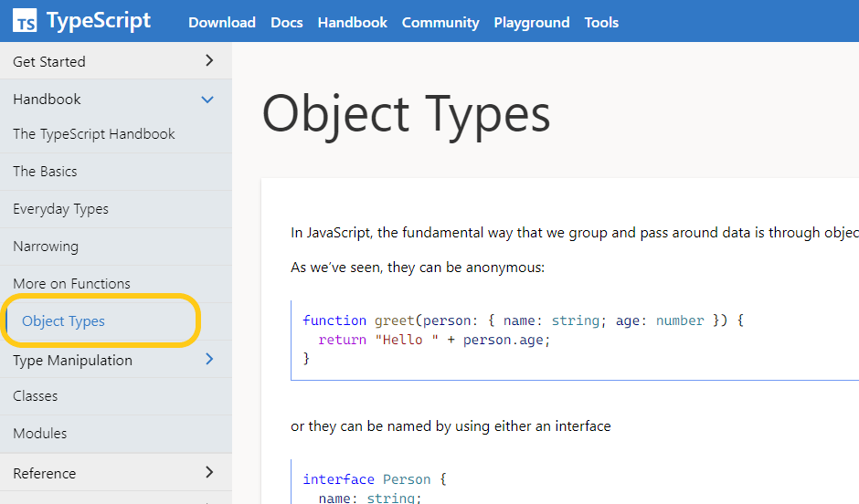Open Type Manipulation in the sidebar
The image size is (859, 504).
(73, 361)
